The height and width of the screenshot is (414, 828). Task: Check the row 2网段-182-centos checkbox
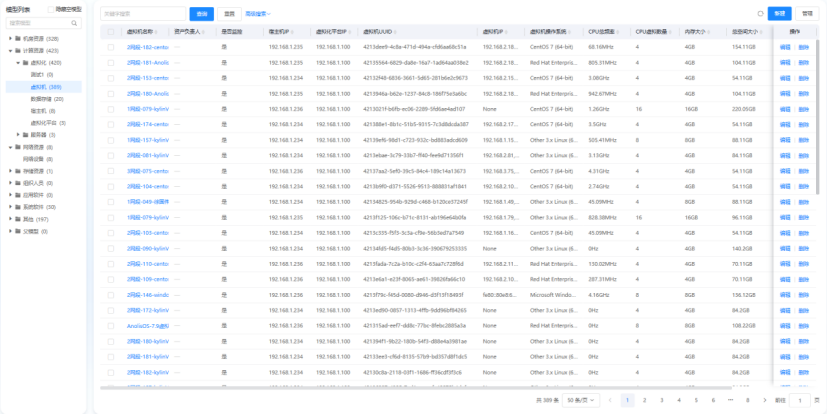(111, 47)
